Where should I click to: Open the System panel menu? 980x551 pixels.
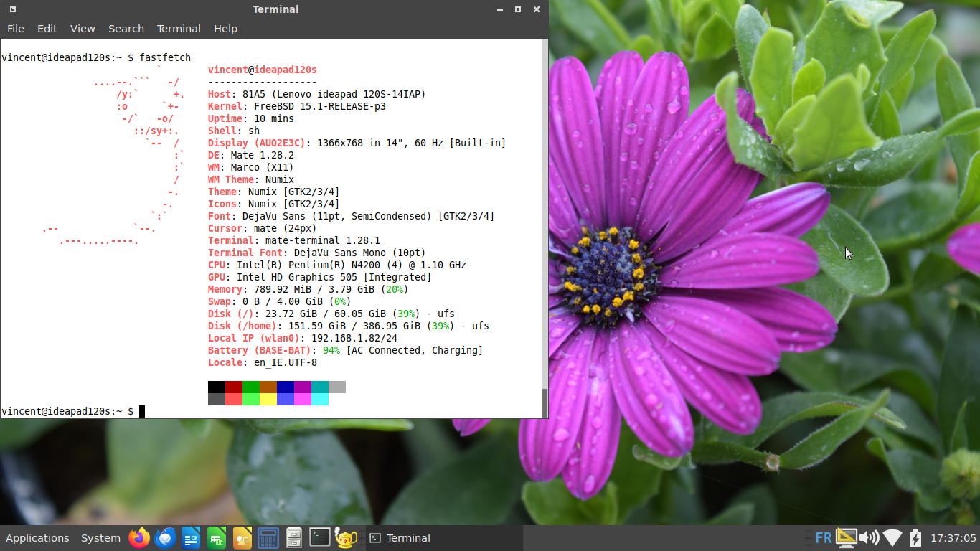(x=100, y=538)
